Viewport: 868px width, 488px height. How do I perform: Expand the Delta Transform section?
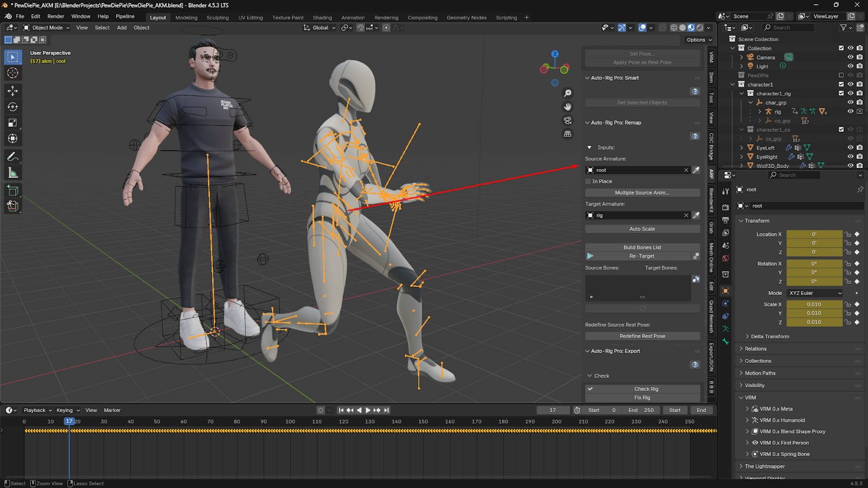point(769,337)
